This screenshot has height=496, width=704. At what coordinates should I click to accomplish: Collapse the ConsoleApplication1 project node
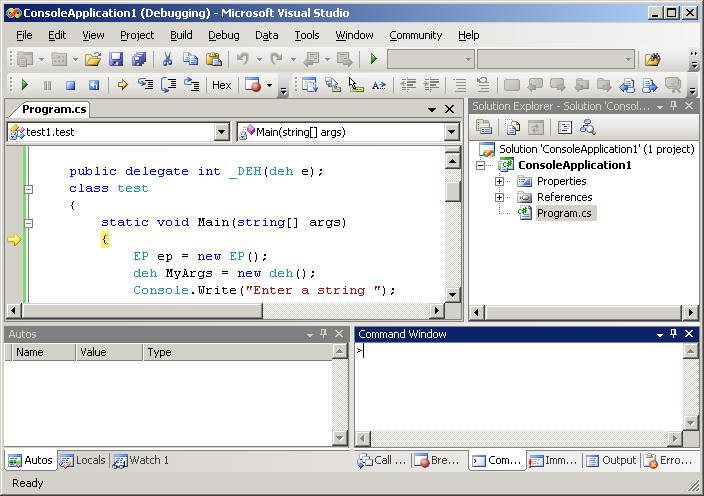(481, 165)
